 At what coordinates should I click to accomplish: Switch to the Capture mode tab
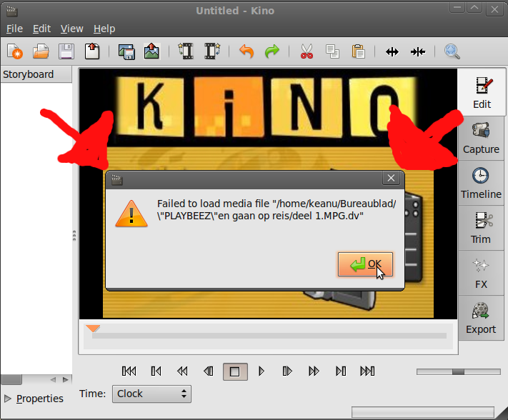point(481,138)
